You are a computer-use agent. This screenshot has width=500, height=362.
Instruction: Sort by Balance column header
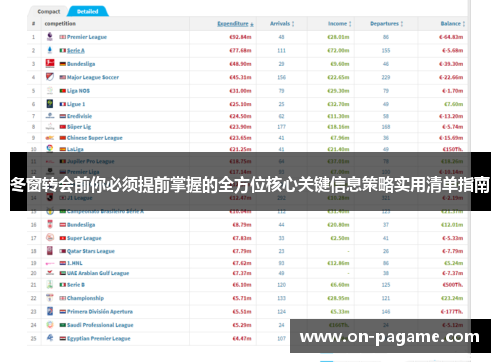coord(453,24)
